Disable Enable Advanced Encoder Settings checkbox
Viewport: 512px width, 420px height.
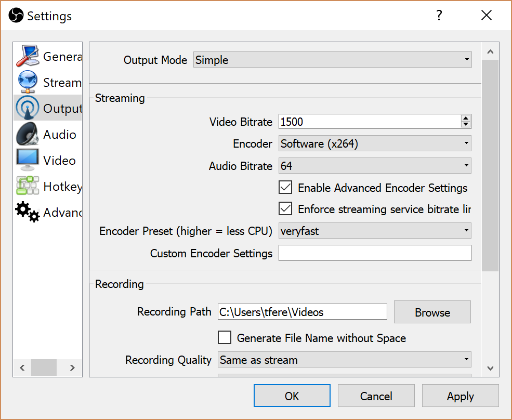pos(285,188)
